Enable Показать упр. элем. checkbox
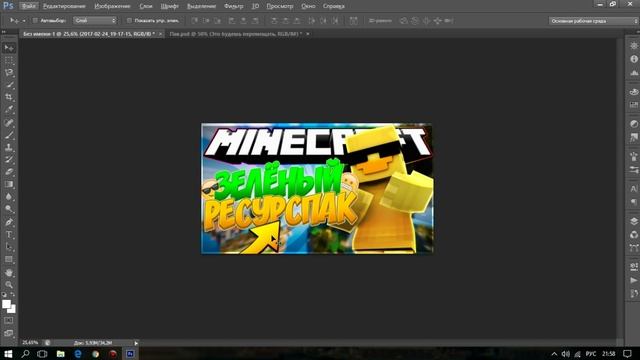Image resolution: width=640 pixels, height=360 pixels. pyautogui.click(x=129, y=20)
